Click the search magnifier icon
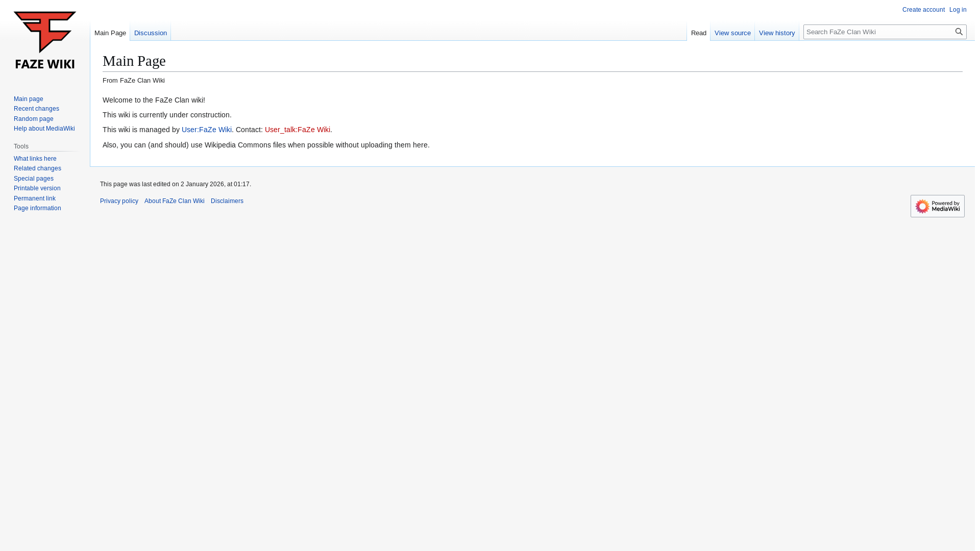The height and width of the screenshot is (551, 980). point(959,32)
